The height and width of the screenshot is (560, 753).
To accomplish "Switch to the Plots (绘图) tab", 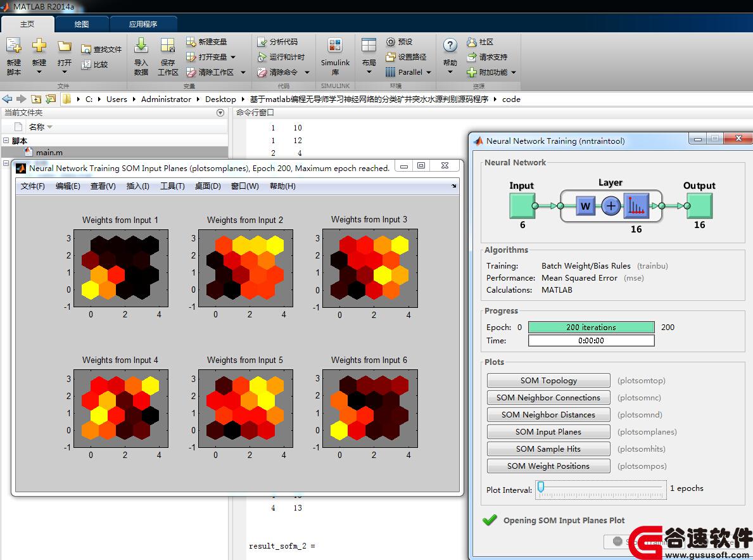I will point(82,24).
